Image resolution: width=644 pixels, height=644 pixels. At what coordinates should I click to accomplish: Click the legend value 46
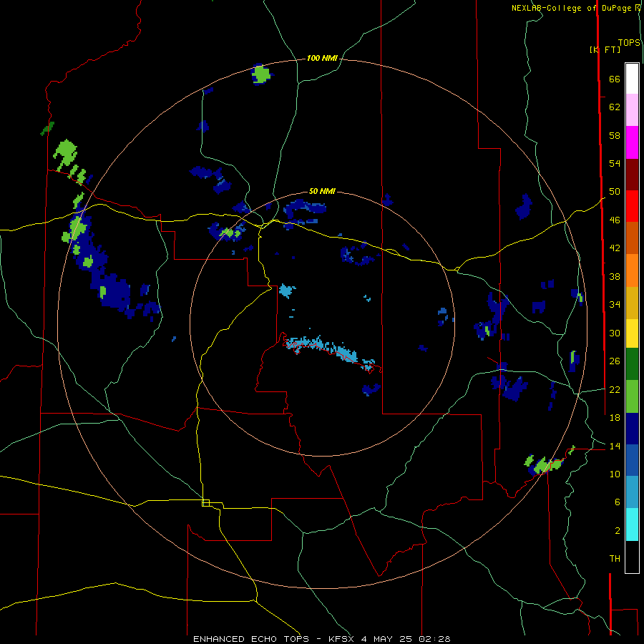tap(615, 220)
